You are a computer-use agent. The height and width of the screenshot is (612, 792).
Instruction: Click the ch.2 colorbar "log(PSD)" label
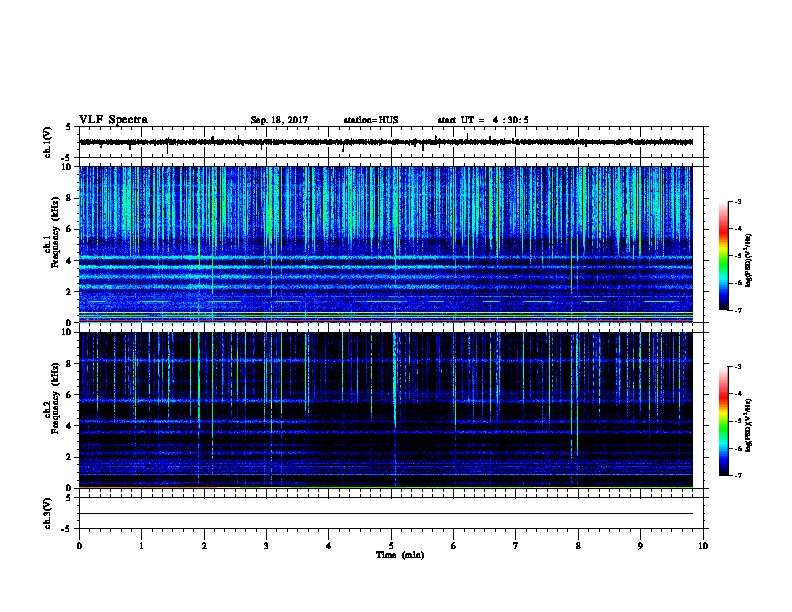click(748, 426)
